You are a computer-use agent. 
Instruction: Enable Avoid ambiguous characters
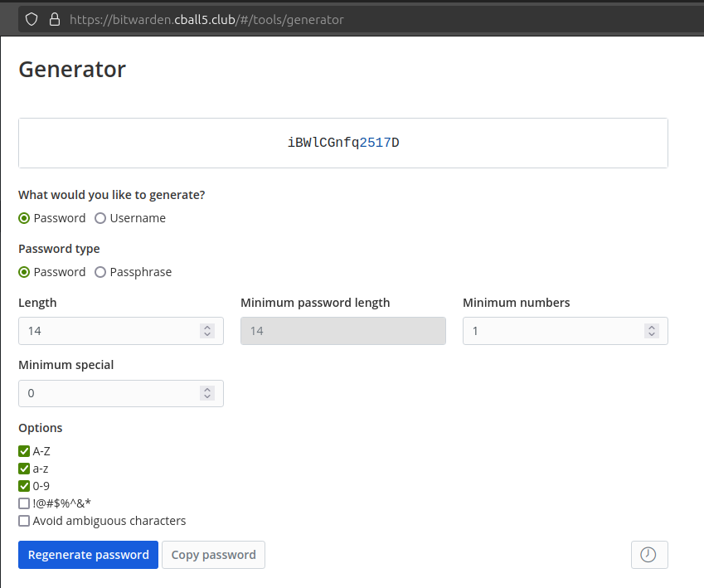24,521
